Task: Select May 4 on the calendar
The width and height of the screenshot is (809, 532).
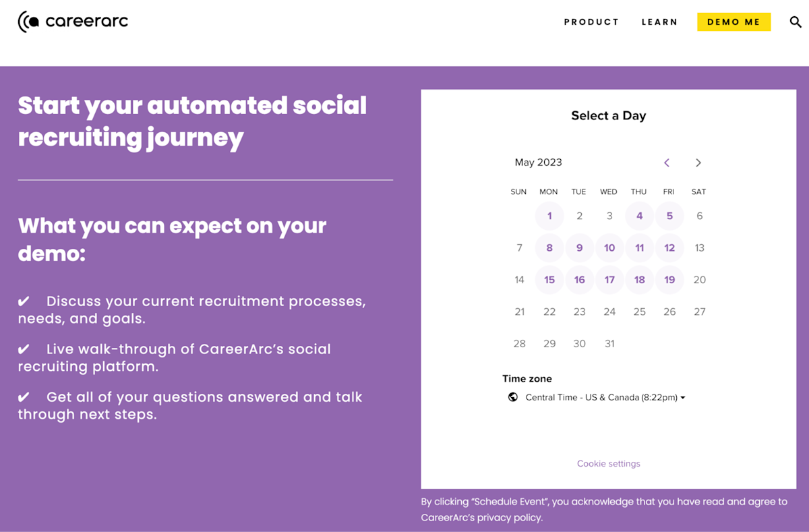Action: pyautogui.click(x=639, y=216)
